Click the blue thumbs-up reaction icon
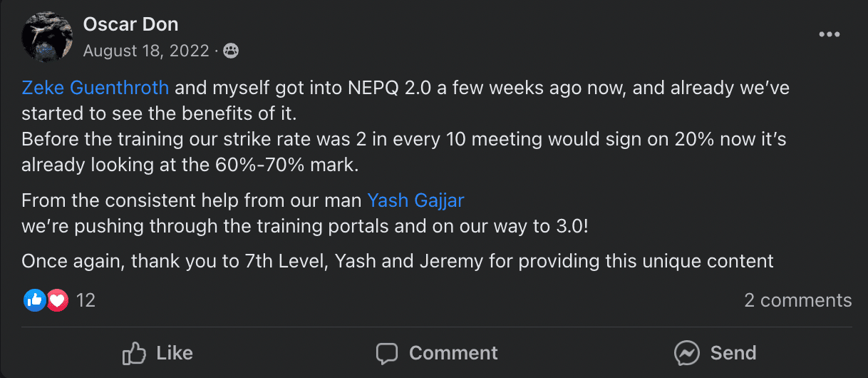 pos(34,300)
